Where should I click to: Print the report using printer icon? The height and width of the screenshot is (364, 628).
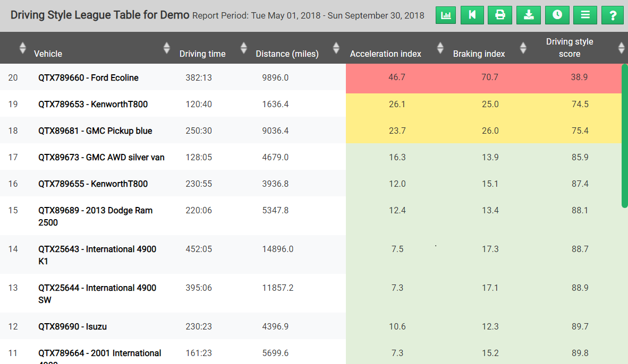(x=500, y=15)
